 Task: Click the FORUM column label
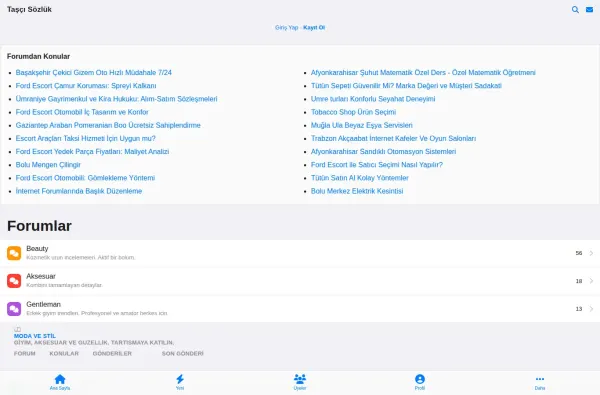pos(24,354)
